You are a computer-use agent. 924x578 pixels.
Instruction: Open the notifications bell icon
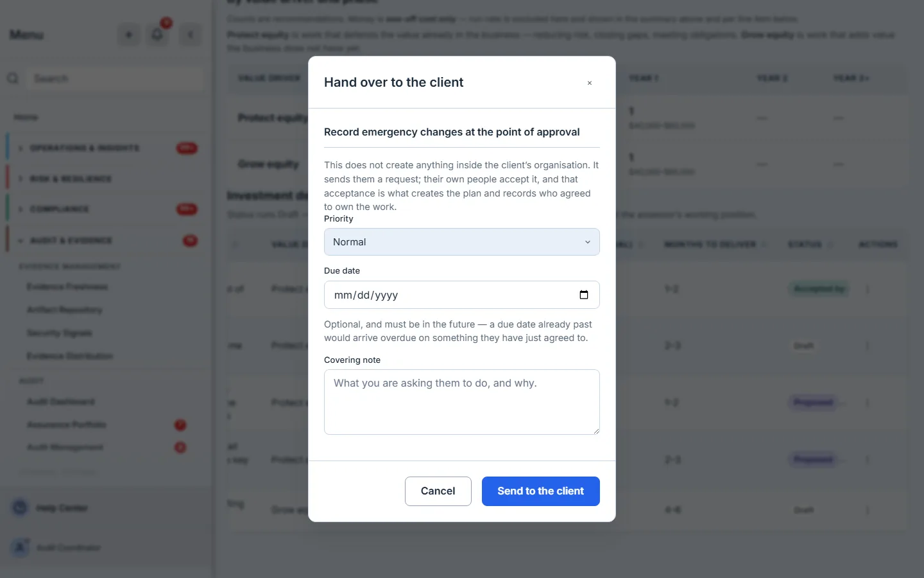(157, 35)
